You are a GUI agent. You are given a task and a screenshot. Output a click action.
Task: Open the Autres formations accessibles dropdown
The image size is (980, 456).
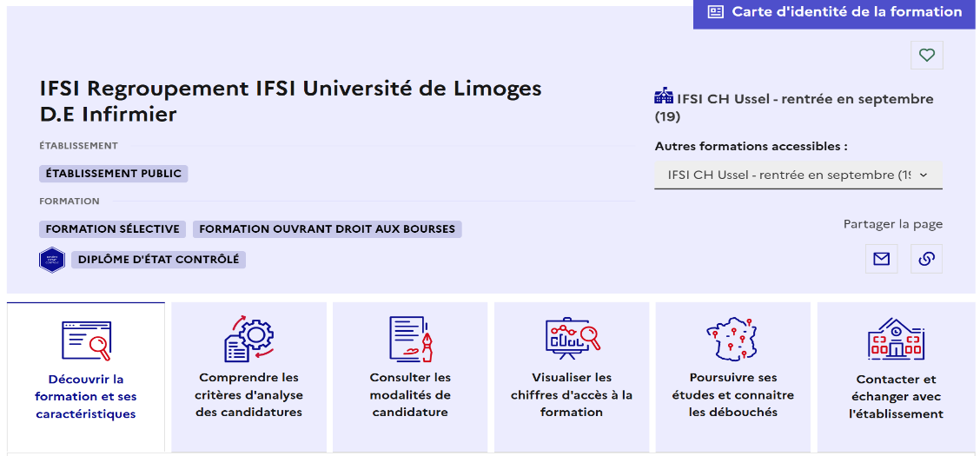789,175
